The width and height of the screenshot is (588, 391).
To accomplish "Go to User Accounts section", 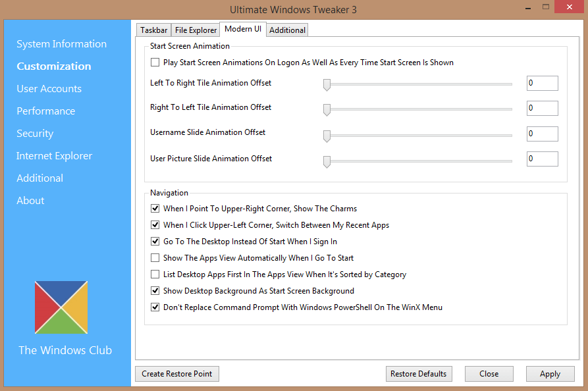I will [x=49, y=89].
